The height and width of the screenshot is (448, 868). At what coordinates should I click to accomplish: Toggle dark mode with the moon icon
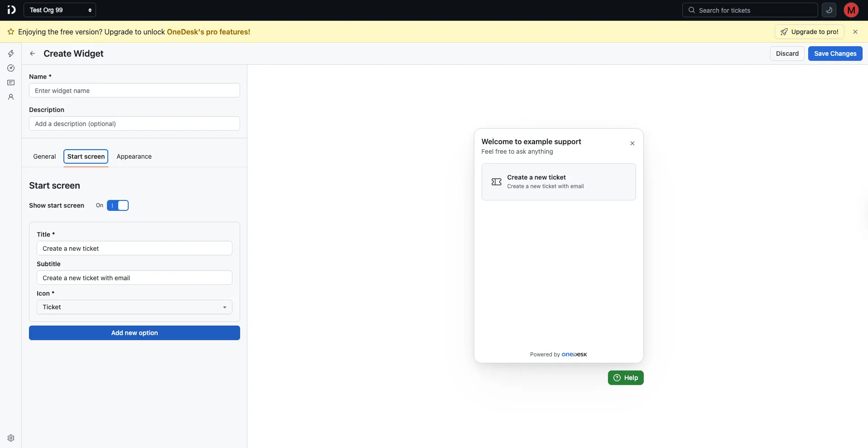(x=829, y=10)
